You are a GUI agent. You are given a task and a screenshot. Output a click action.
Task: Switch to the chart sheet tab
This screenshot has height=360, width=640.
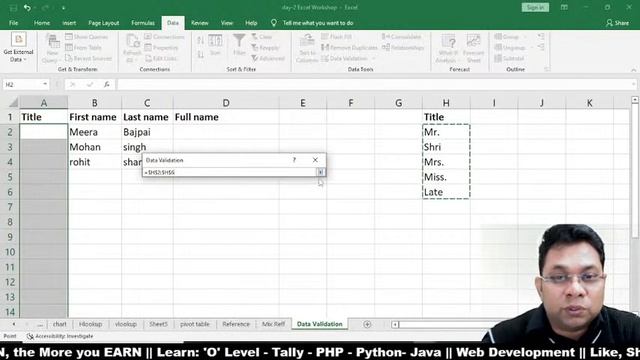(60, 324)
